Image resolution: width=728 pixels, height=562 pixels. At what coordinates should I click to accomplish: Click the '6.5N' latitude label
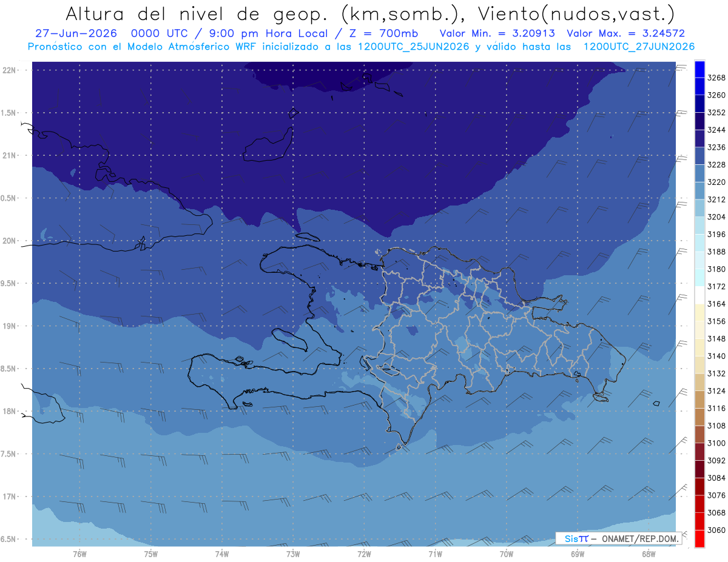coord(9,539)
